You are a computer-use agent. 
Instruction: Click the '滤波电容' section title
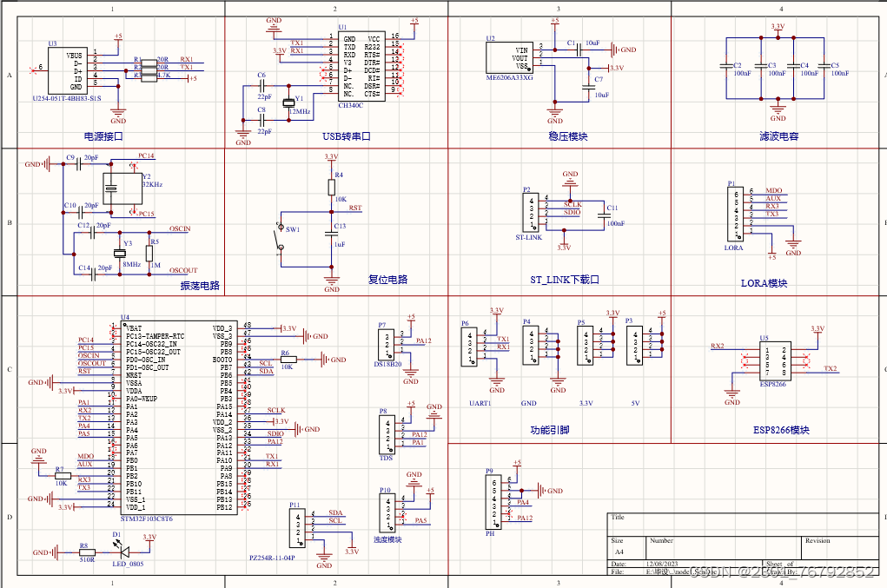(x=779, y=136)
